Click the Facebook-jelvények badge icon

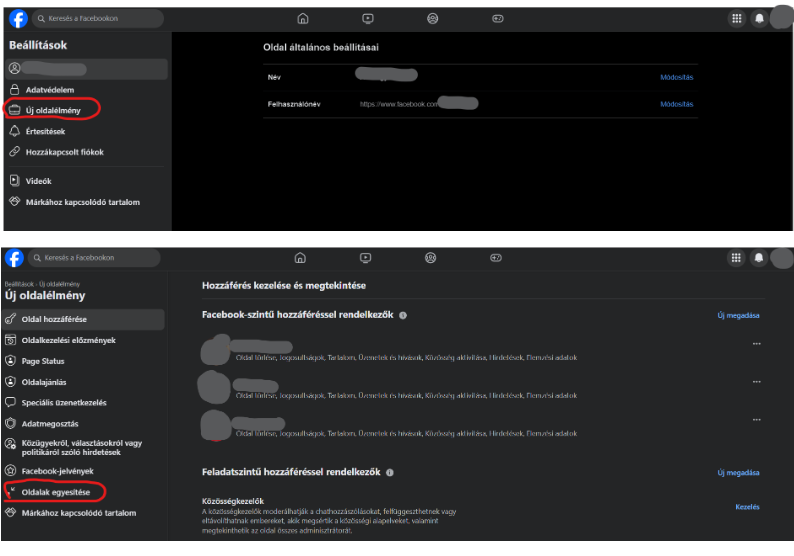[x=10, y=471]
